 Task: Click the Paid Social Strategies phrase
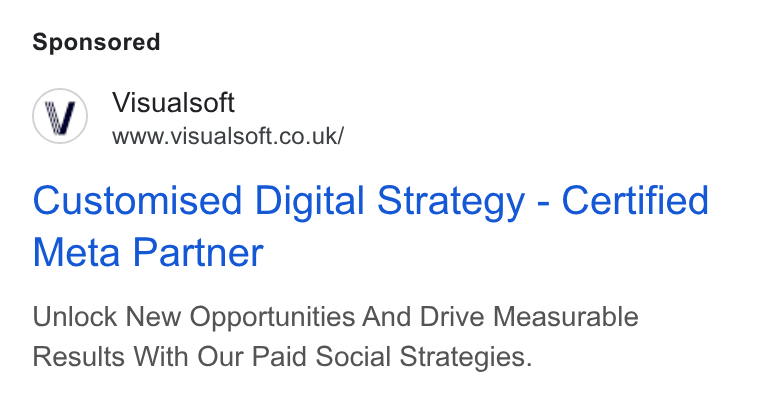tap(392, 358)
